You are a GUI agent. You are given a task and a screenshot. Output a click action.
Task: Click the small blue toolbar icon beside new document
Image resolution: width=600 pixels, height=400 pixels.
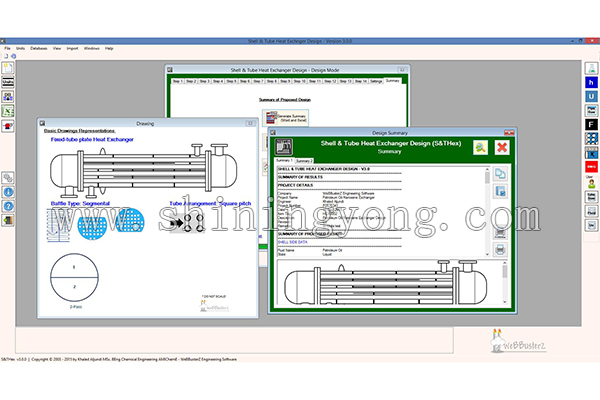[x=13, y=56]
